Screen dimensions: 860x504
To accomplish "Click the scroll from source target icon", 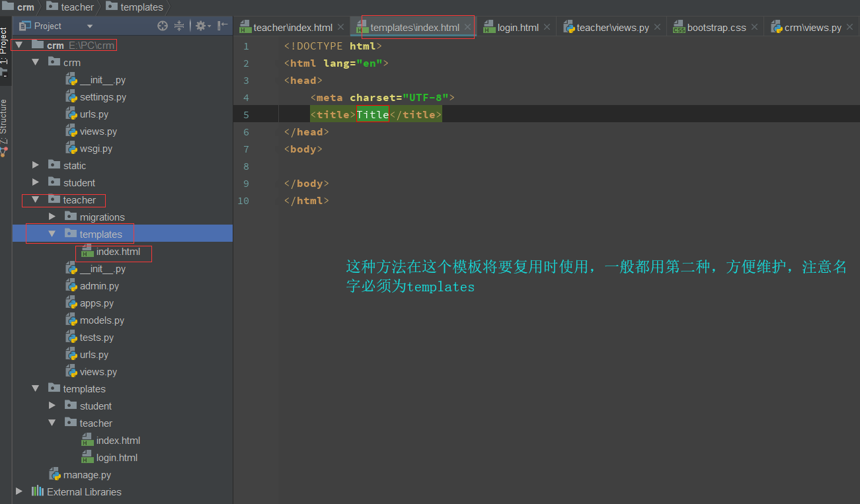I will [x=163, y=26].
